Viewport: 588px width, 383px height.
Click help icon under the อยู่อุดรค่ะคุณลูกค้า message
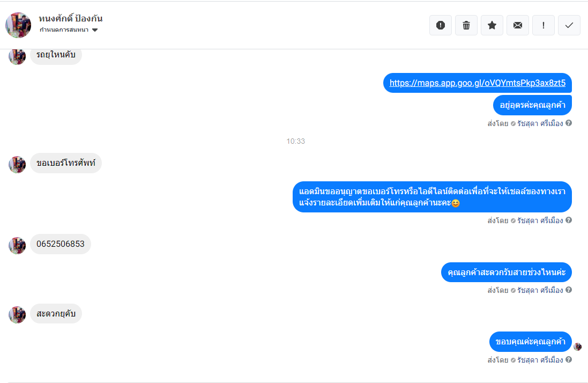569,123
